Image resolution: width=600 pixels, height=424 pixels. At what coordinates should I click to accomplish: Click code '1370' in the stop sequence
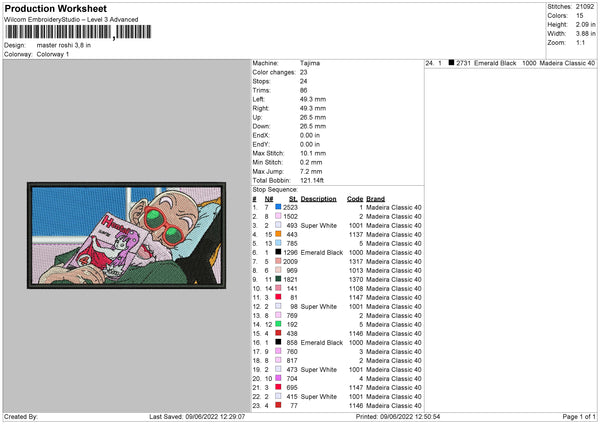356,279
